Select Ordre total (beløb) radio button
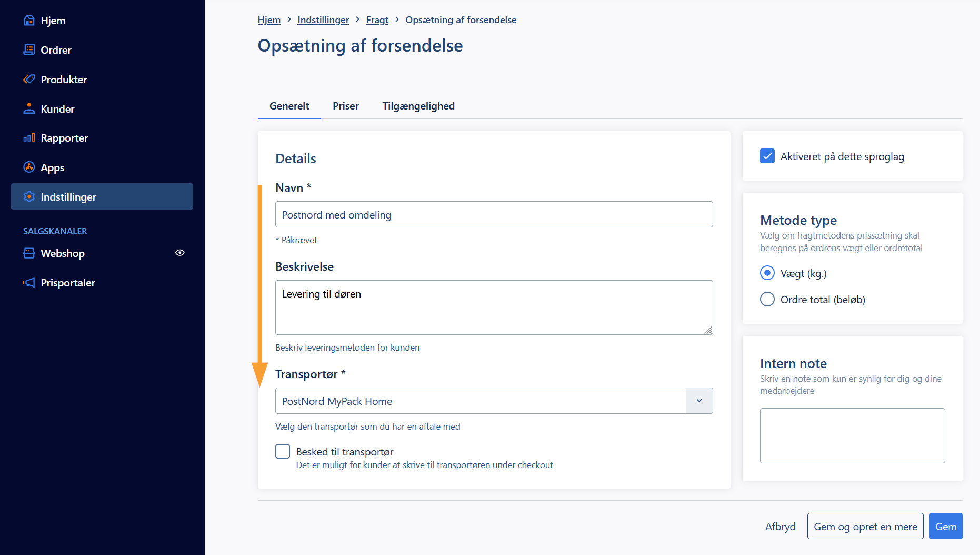Image resolution: width=980 pixels, height=555 pixels. coord(767,299)
